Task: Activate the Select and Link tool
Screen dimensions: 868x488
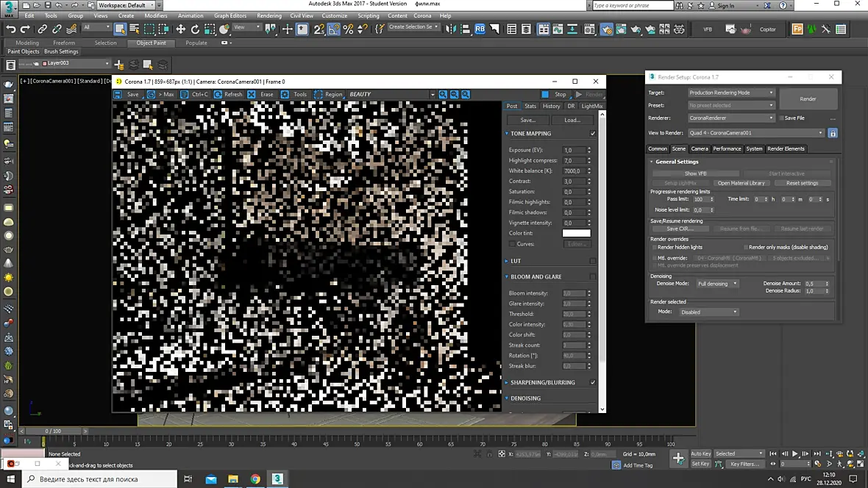Action: point(42,29)
